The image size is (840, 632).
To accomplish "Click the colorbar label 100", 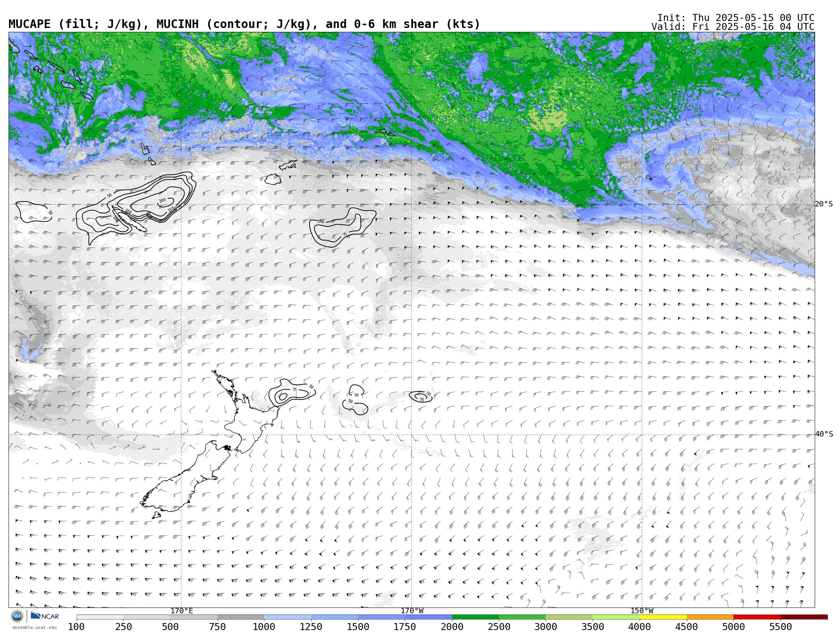I will (x=77, y=627).
